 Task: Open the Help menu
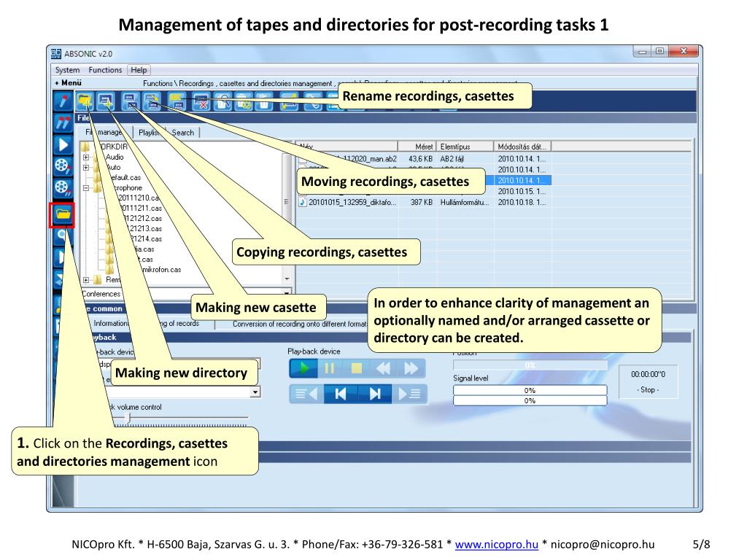(139, 70)
